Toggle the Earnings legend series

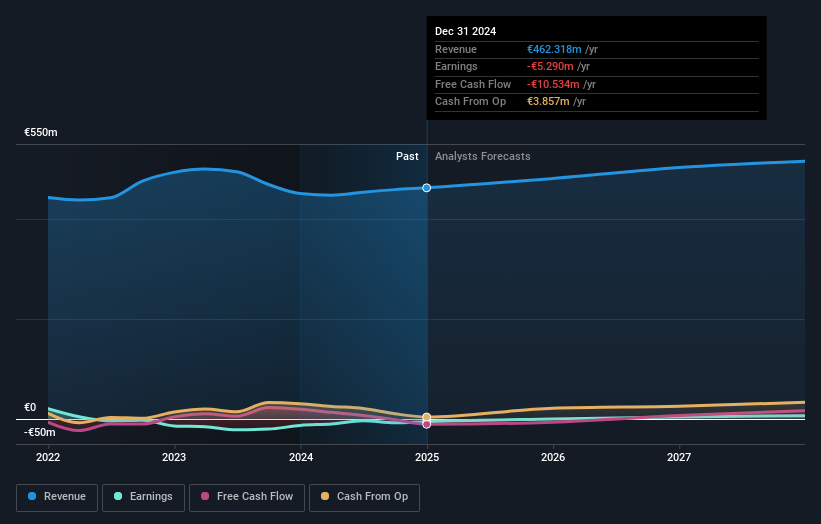(143, 497)
